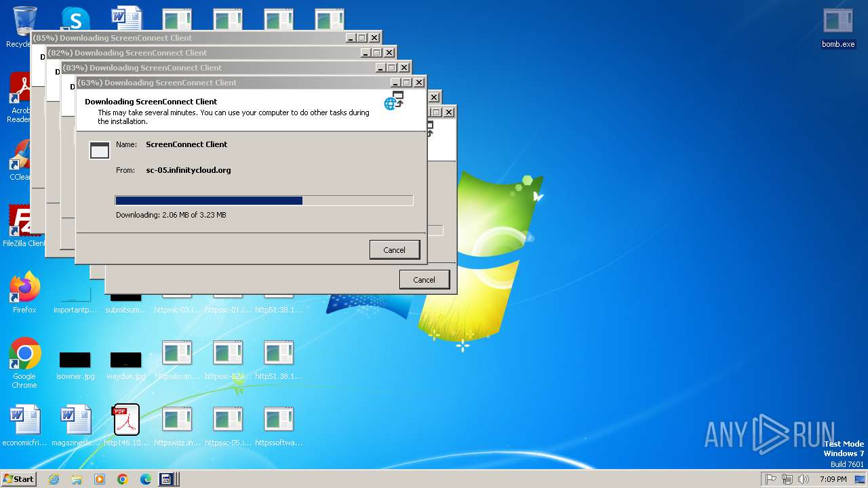The width and height of the screenshot is (868, 488).
Task: Close the (85%) download dialog window
Action: 374,38
